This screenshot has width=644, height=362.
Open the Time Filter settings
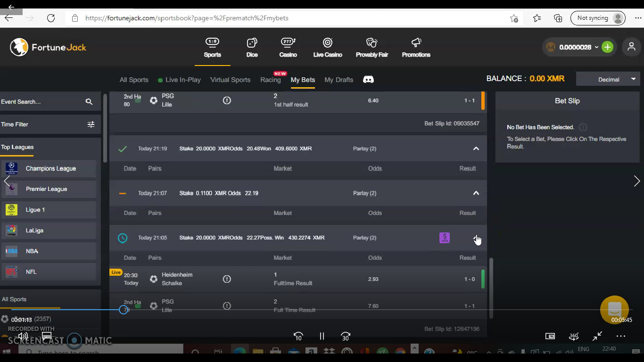(x=91, y=124)
